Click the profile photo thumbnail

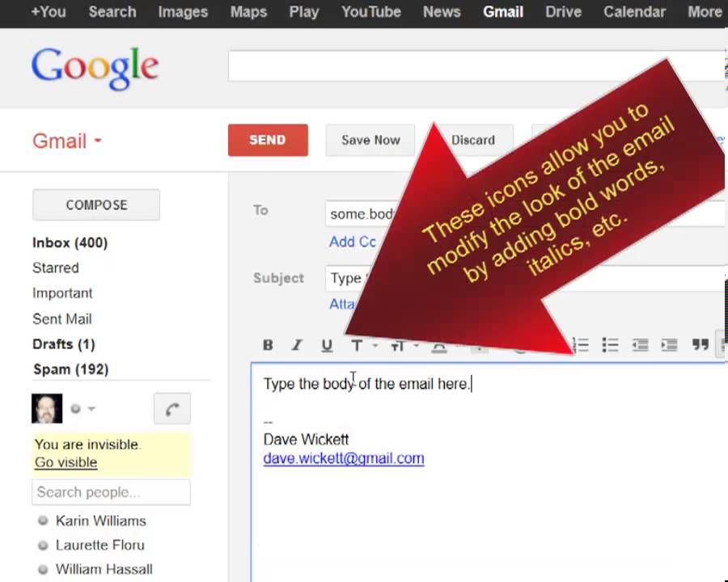[47, 409]
